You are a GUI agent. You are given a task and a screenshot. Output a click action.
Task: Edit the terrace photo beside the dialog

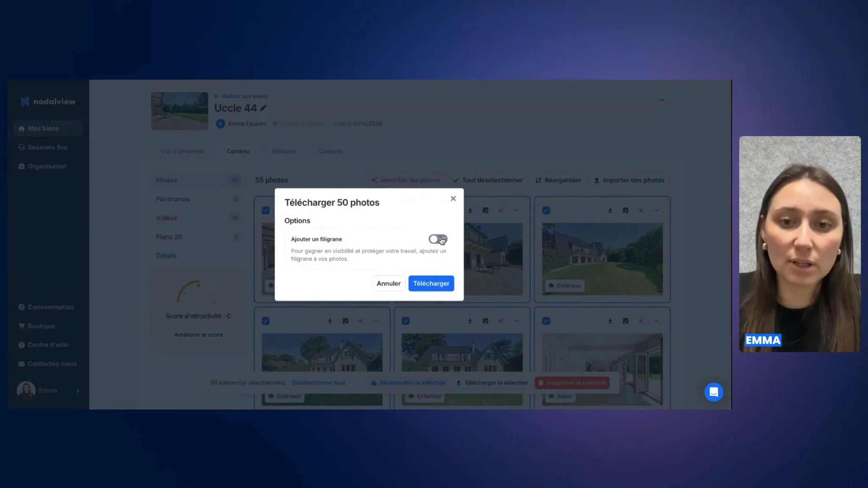click(486, 211)
